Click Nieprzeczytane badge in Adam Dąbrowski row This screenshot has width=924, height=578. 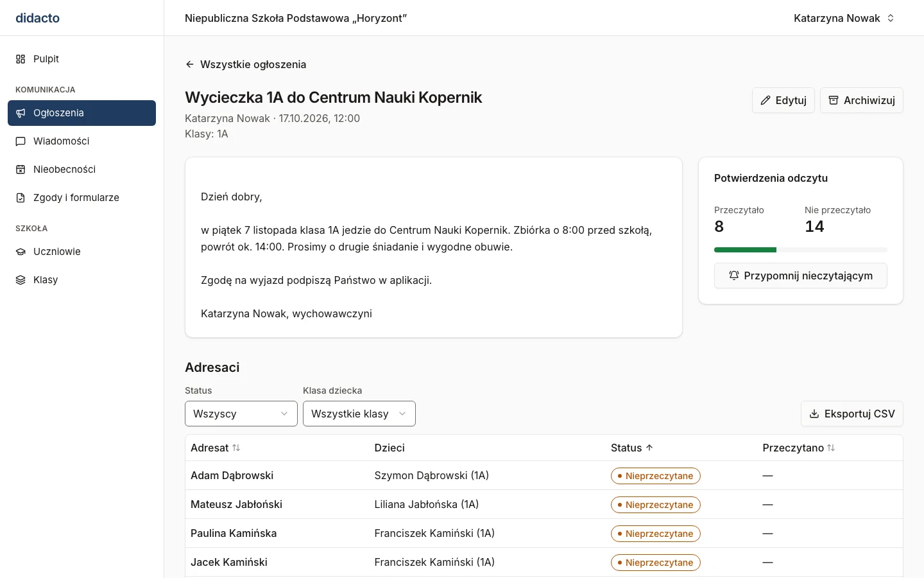point(656,476)
